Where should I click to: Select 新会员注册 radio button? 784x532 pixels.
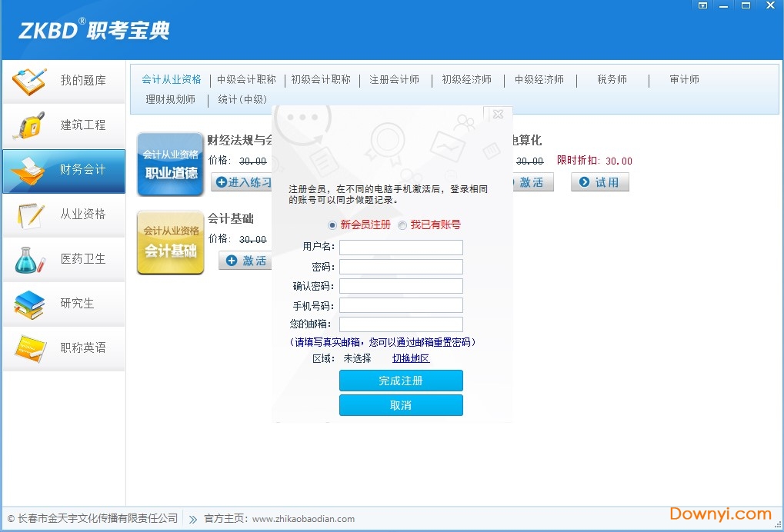332,225
